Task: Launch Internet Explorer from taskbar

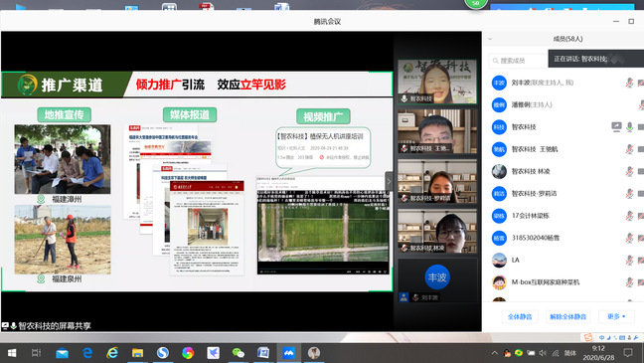Action: (x=112, y=353)
